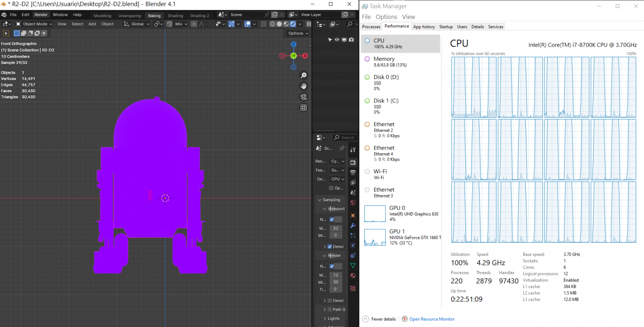Open the World properties tab icon
Screen dimensions: 644x327
tap(353, 203)
